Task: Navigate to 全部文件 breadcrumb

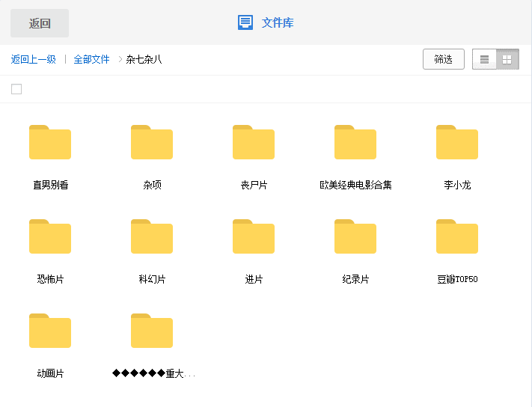Action: click(91, 59)
